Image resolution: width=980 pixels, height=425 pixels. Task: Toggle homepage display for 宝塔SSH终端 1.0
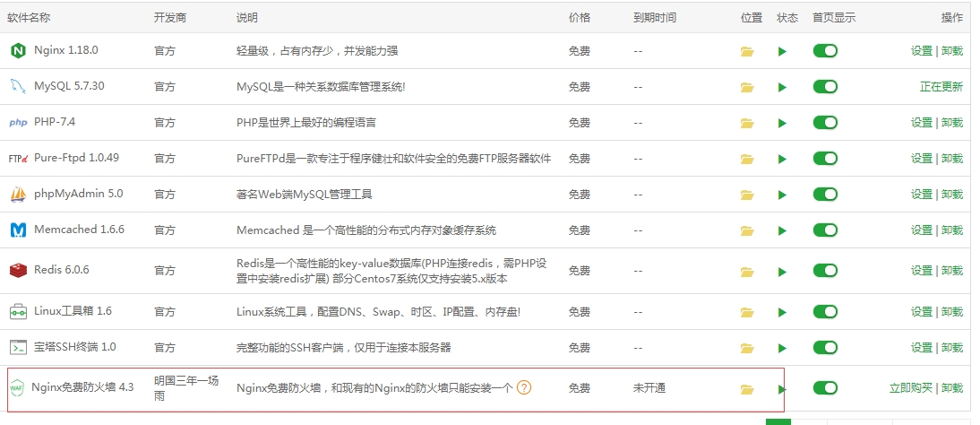click(x=825, y=347)
